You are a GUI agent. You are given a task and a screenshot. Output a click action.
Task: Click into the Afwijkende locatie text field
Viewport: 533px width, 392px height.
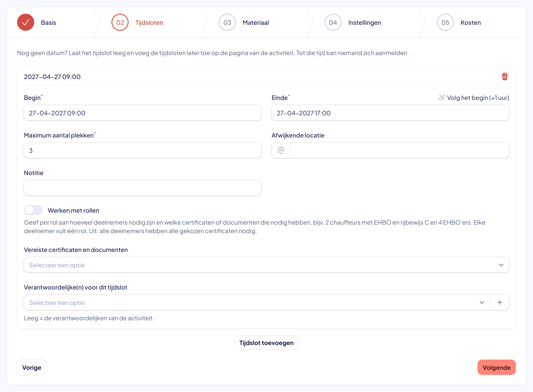click(400, 151)
